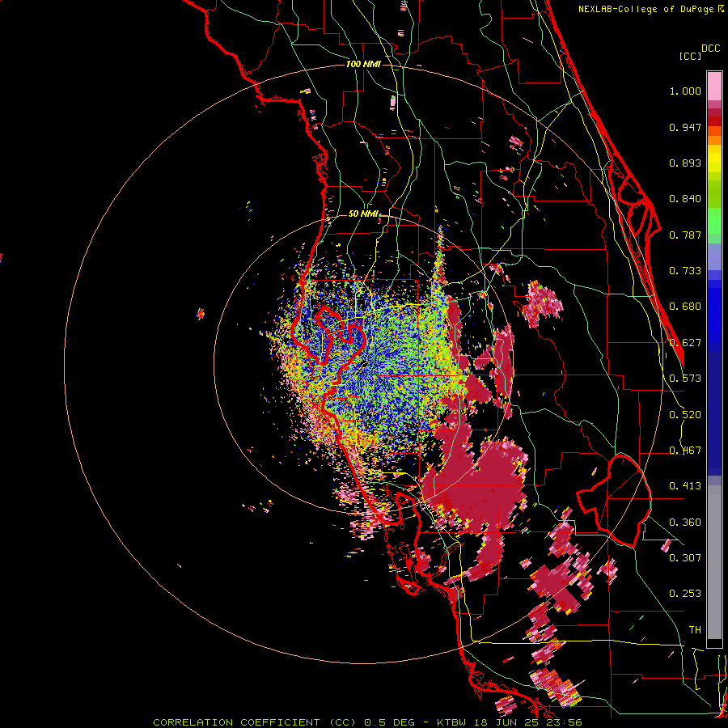This screenshot has height=728, width=728.
Task: Click the 1.000 scale value
Action: tap(685, 91)
